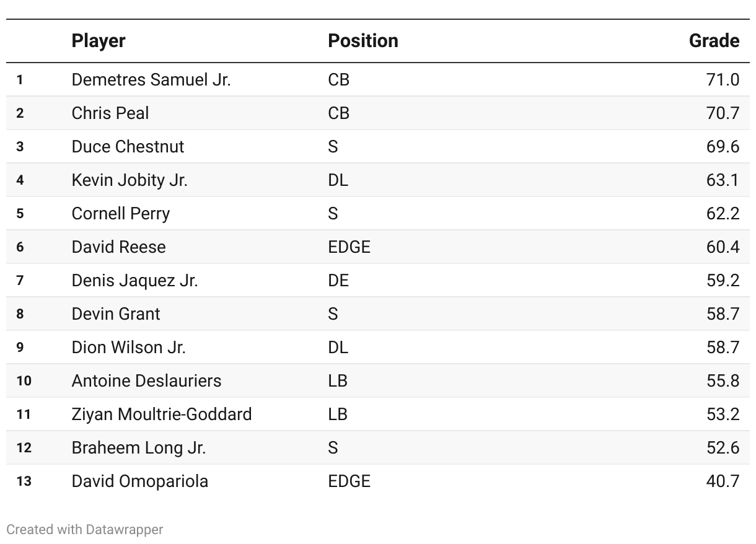Select Antoine Deslauriers name cell
Image resolution: width=756 pixels, height=544 pixels.
coord(147,380)
